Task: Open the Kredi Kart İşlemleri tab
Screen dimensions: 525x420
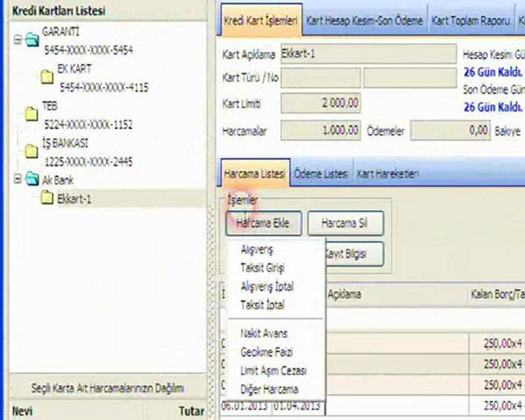Action: (261, 20)
